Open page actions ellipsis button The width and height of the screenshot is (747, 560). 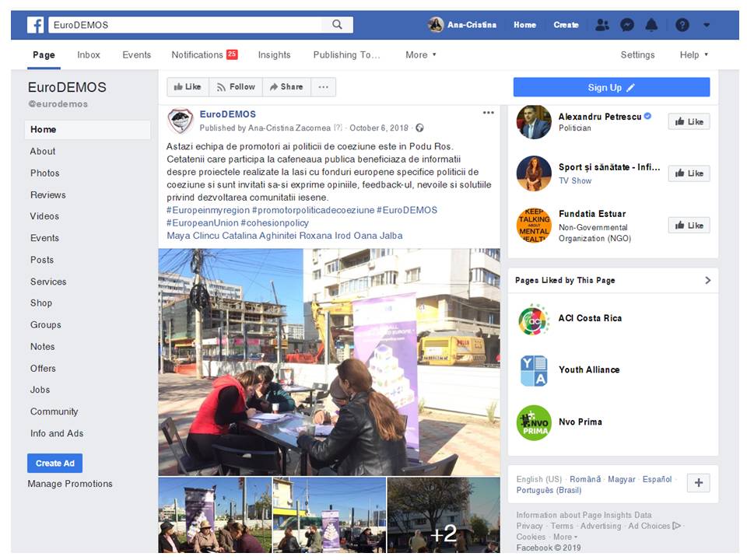pos(323,86)
